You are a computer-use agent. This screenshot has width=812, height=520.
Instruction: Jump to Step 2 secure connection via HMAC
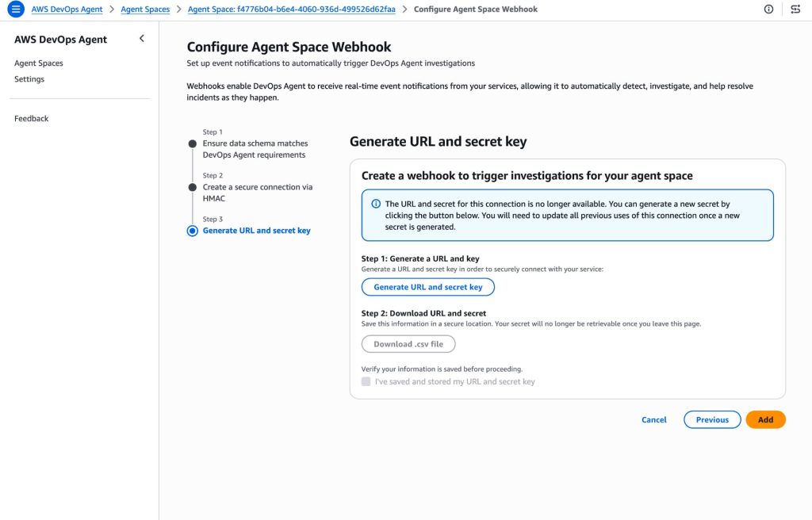(x=192, y=187)
